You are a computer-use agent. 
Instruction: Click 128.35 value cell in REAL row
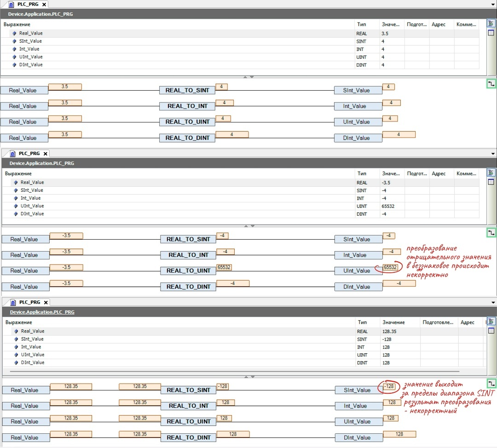pos(400,332)
